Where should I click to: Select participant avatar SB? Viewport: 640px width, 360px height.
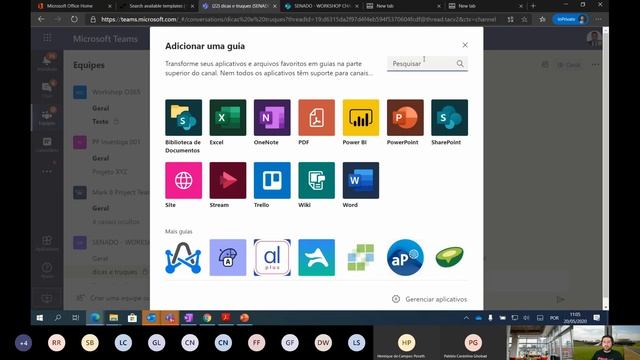click(90, 343)
